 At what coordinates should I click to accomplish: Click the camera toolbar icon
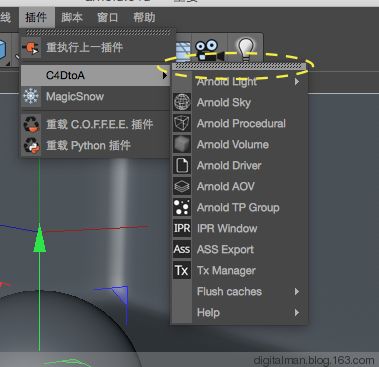tap(209, 50)
